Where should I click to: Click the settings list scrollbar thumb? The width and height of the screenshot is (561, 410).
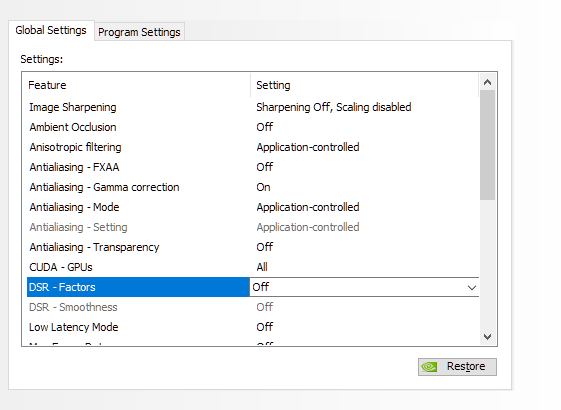487,145
